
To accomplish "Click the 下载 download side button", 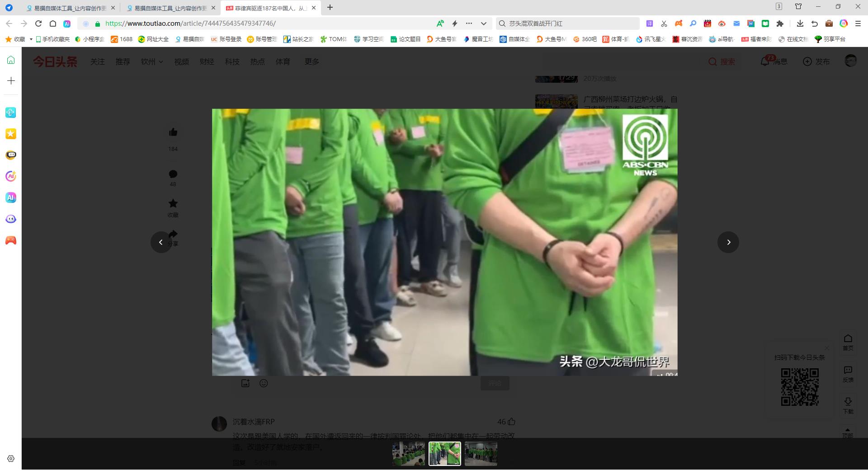I will point(848,406).
